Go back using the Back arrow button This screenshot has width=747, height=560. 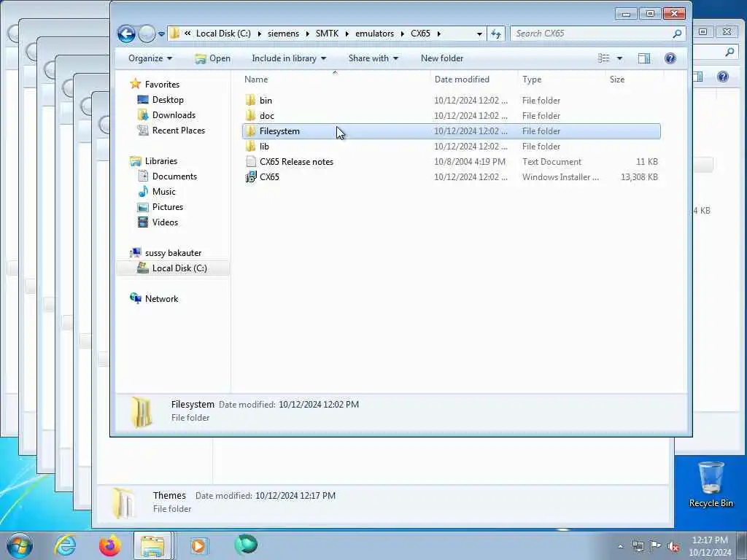click(x=126, y=34)
